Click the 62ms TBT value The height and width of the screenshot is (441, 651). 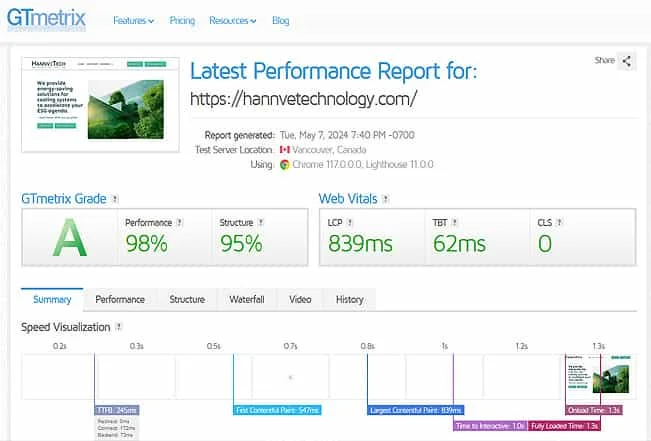coord(459,243)
